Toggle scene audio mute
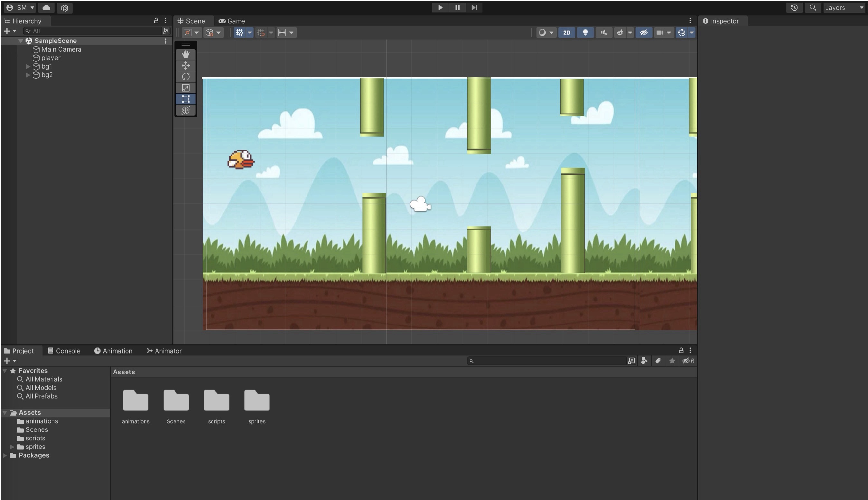Screen dimensions: 868x500 pyautogui.click(x=604, y=33)
